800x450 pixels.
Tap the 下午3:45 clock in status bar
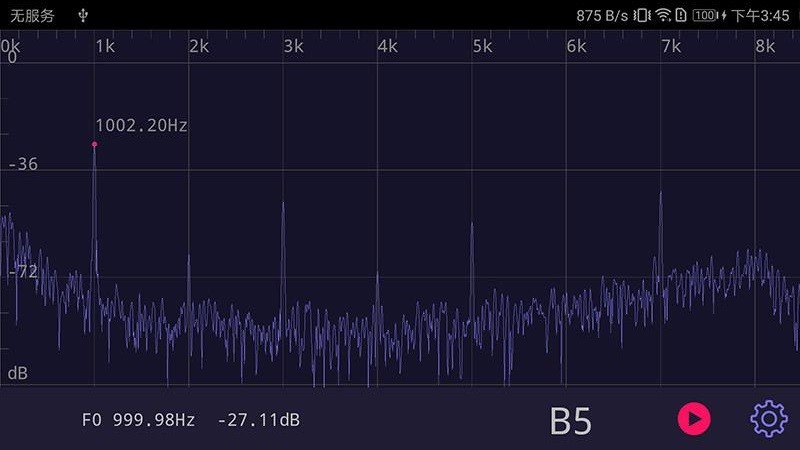tap(760, 15)
